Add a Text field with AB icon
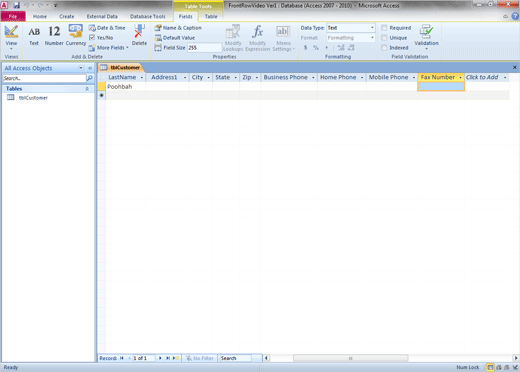This screenshot has width=520, height=372. tap(34, 36)
